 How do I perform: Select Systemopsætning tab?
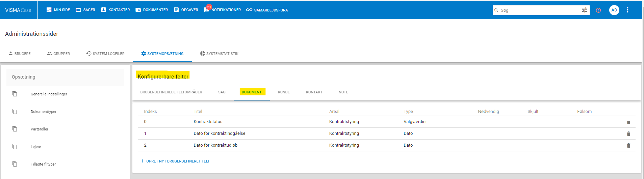pyautogui.click(x=162, y=54)
